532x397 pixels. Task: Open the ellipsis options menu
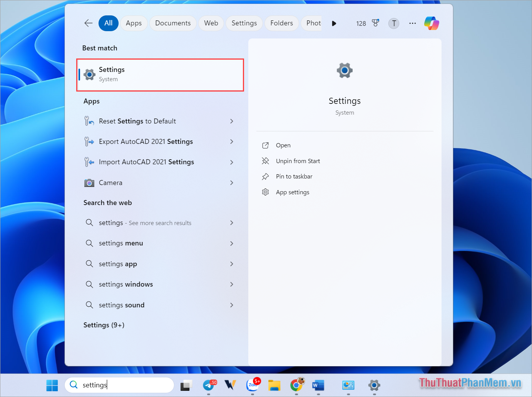(x=412, y=23)
